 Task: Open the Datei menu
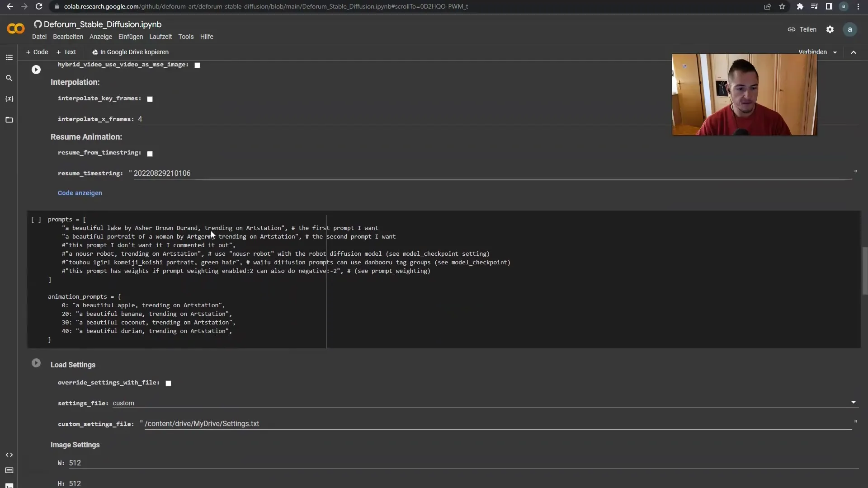tap(39, 37)
